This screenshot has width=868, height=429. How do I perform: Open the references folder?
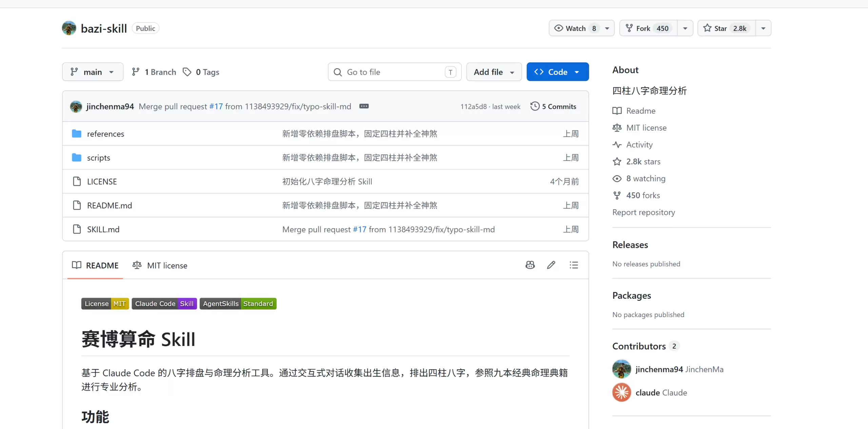(105, 134)
